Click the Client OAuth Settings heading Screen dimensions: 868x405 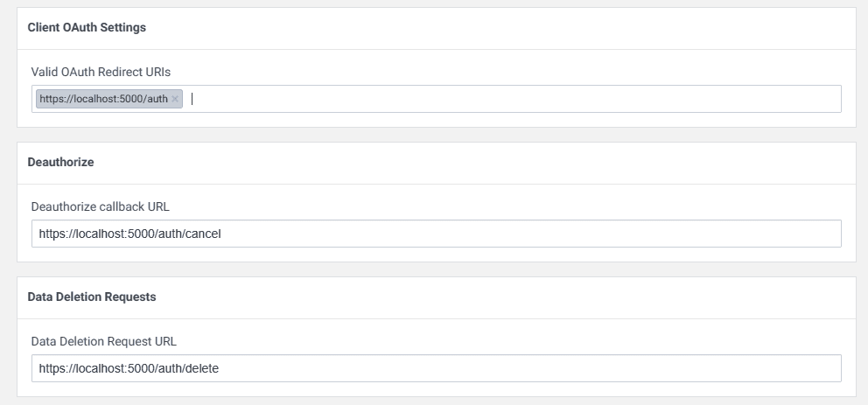click(87, 27)
